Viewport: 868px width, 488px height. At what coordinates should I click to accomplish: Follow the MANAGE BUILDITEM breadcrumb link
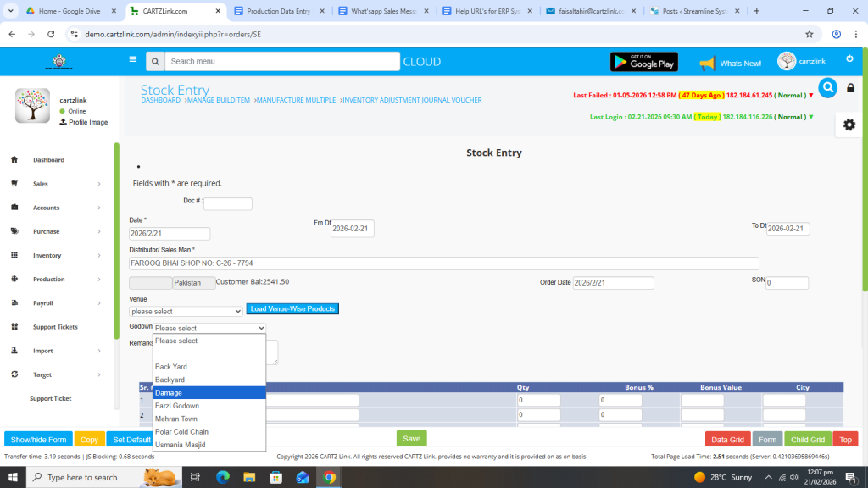218,100
